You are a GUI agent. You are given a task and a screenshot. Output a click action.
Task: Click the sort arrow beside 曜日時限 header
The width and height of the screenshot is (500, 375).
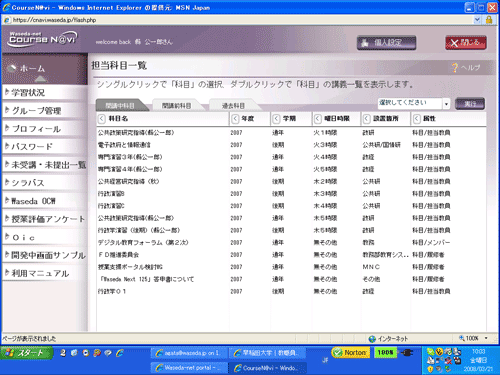click(318, 119)
